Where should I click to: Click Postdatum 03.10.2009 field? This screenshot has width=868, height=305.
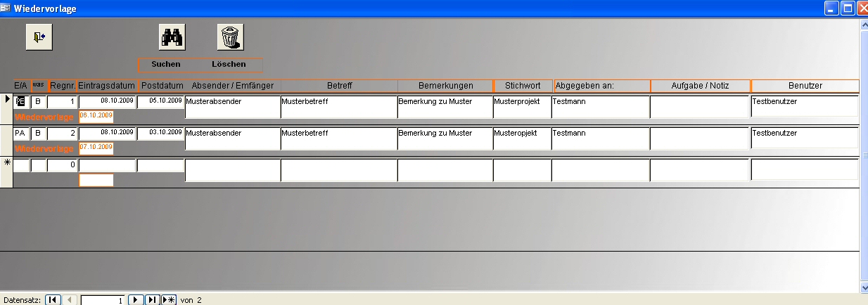160,132
